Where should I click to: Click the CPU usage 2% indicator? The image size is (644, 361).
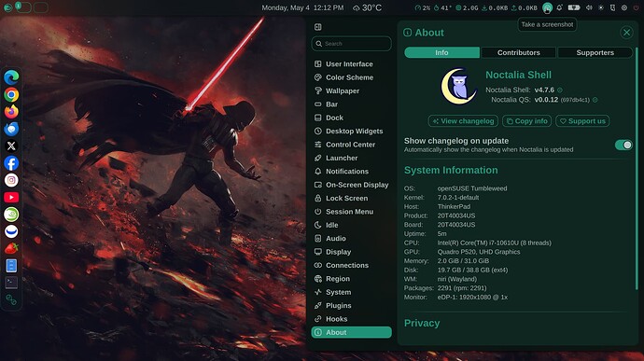(423, 7)
